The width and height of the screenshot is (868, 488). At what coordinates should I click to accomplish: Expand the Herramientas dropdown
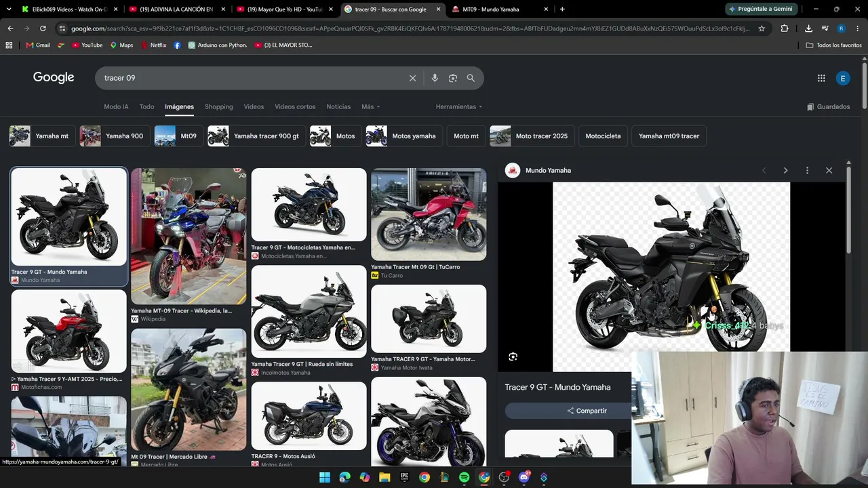pyautogui.click(x=459, y=106)
